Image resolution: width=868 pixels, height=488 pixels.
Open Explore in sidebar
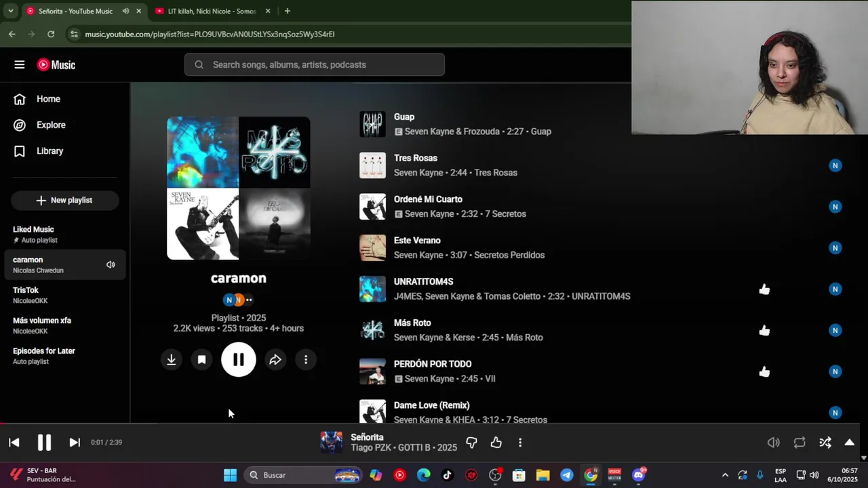point(64,125)
